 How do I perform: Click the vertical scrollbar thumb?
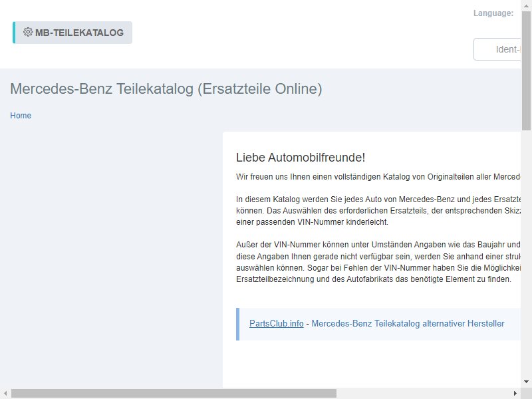(x=526, y=70)
